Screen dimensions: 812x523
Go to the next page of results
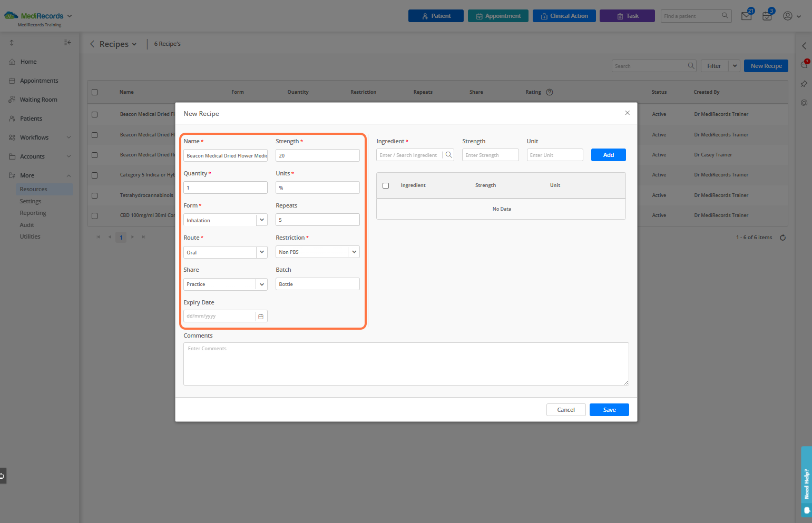tap(132, 237)
